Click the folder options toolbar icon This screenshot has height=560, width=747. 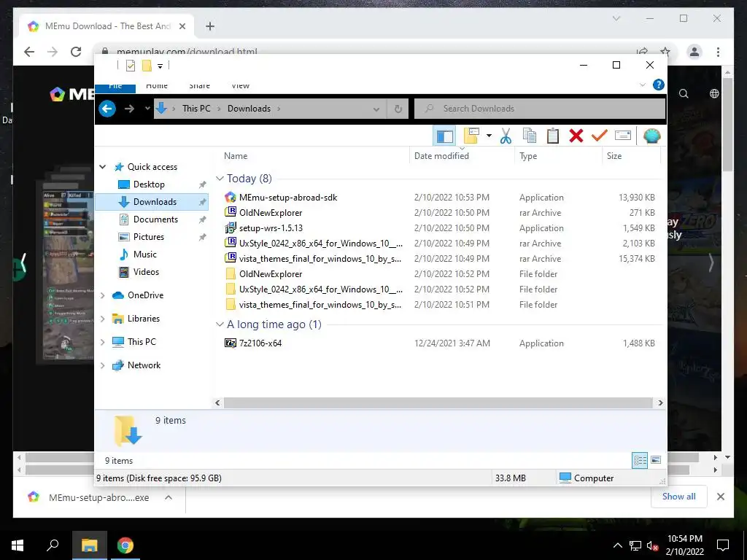[471, 136]
